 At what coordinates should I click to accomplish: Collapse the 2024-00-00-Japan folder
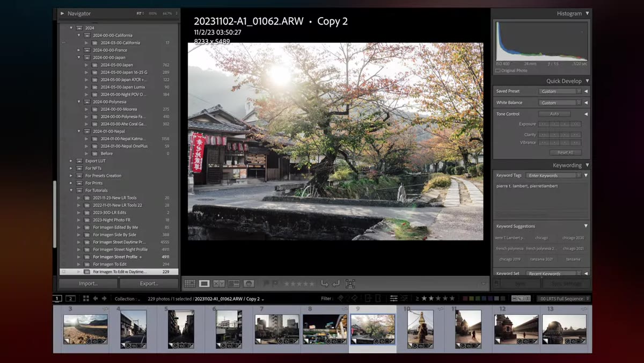point(79,57)
